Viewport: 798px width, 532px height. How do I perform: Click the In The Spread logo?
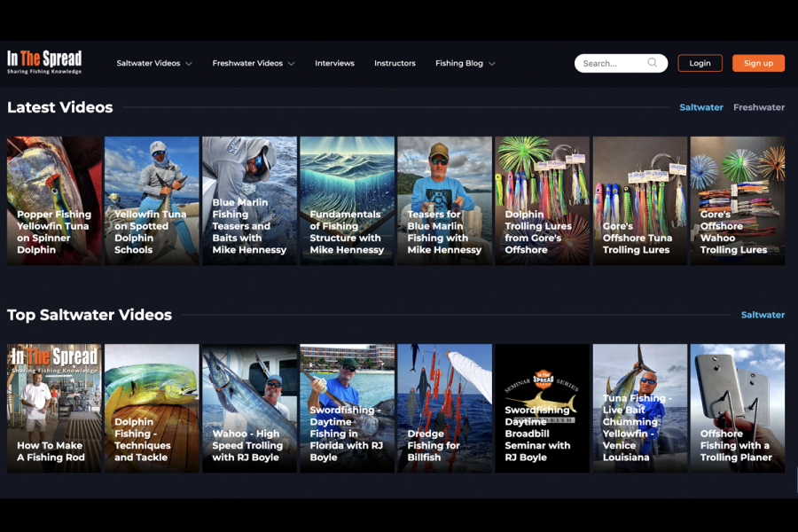(43, 62)
